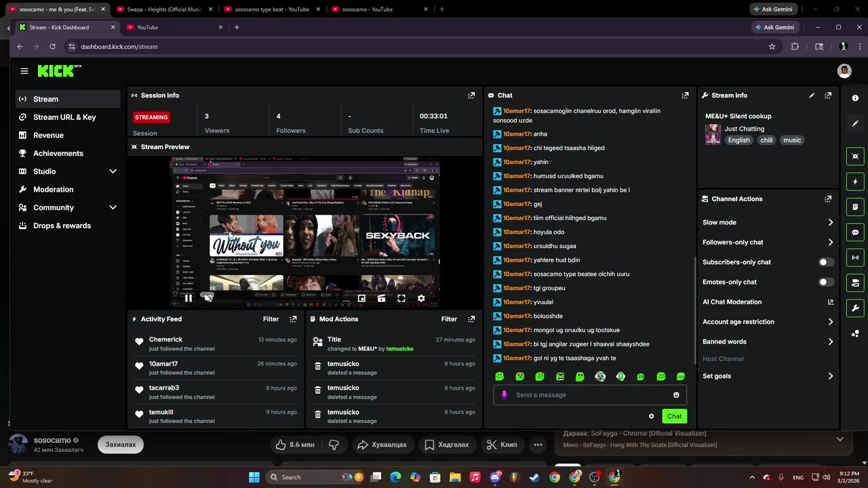Open stream preview settings gear
This screenshot has width=868, height=488.
click(x=421, y=298)
